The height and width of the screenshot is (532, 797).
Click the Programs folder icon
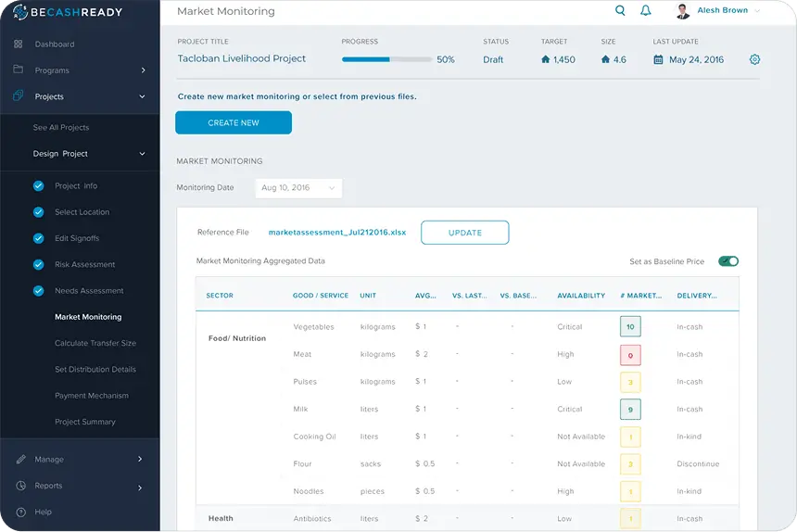[x=19, y=70]
